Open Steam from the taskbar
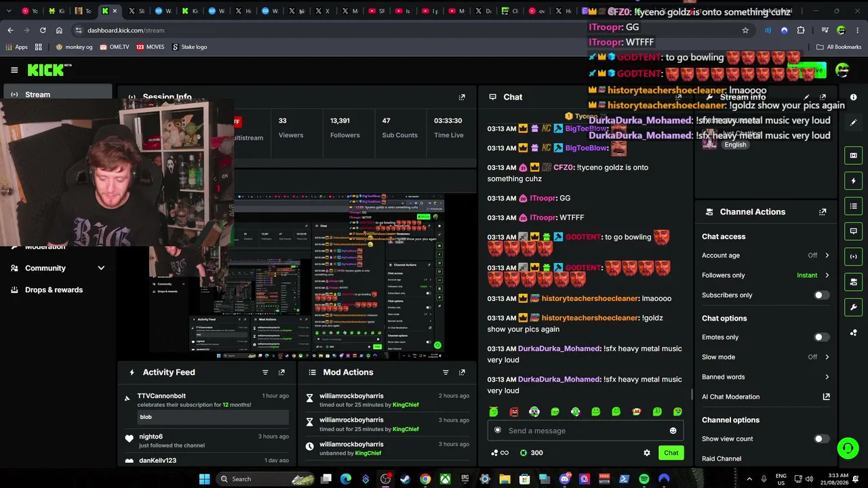This screenshot has width=868, height=488. pyautogui.click(x=406, y=479)
